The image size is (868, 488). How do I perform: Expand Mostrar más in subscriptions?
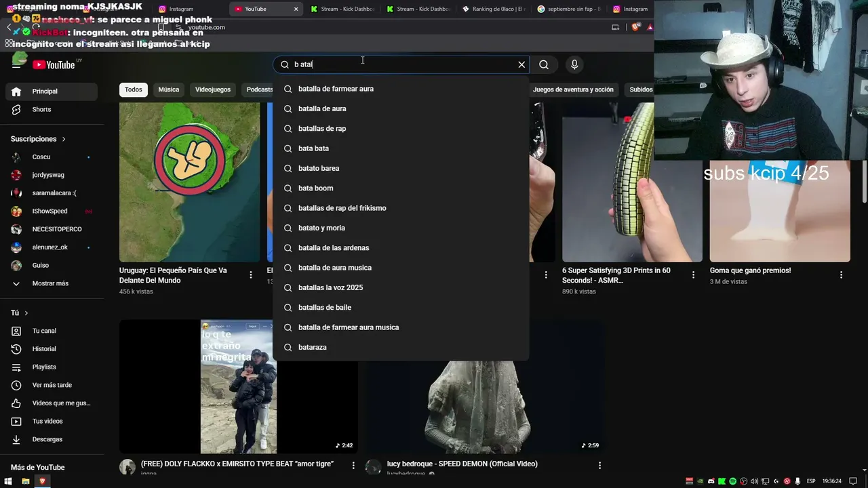click(51, 283)
